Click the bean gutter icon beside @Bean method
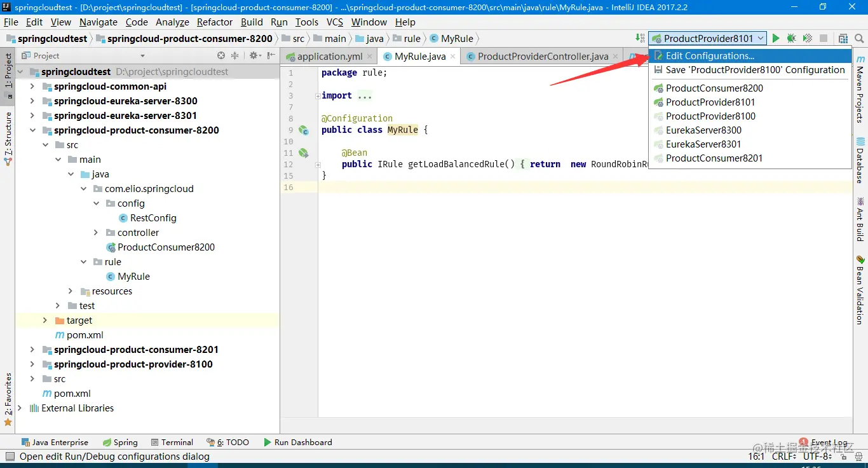The width and height of the screenshot is (868, 468). pyautogui.click(x=304, y=153)
